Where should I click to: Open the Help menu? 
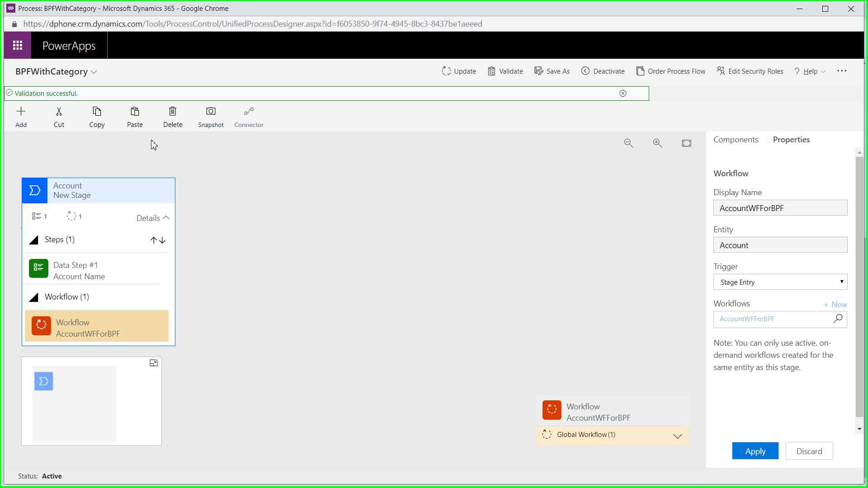[810, 71]
